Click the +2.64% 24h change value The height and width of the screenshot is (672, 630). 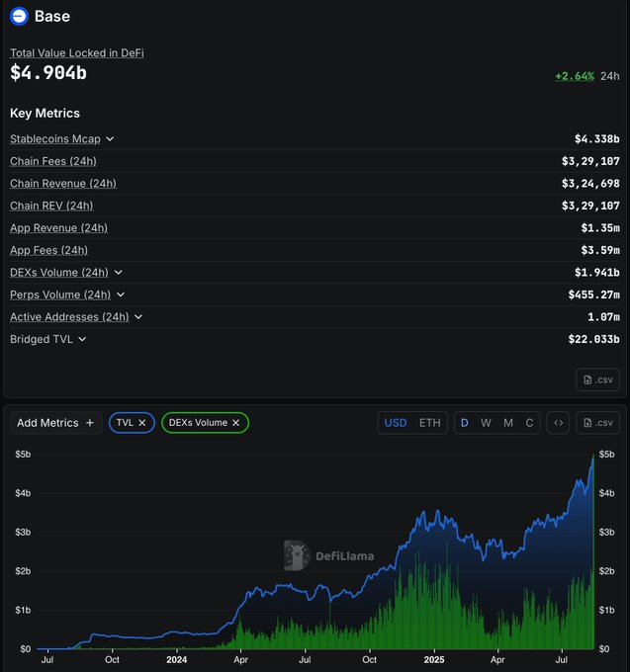575,76
